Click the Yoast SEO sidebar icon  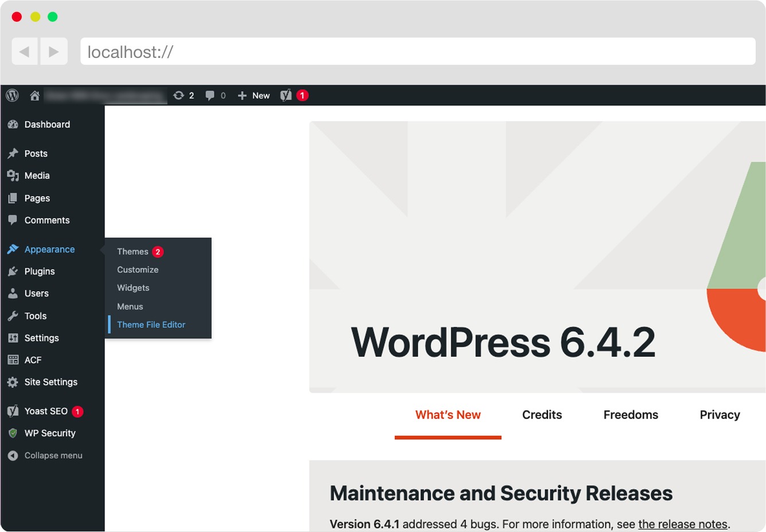[13, 411]
